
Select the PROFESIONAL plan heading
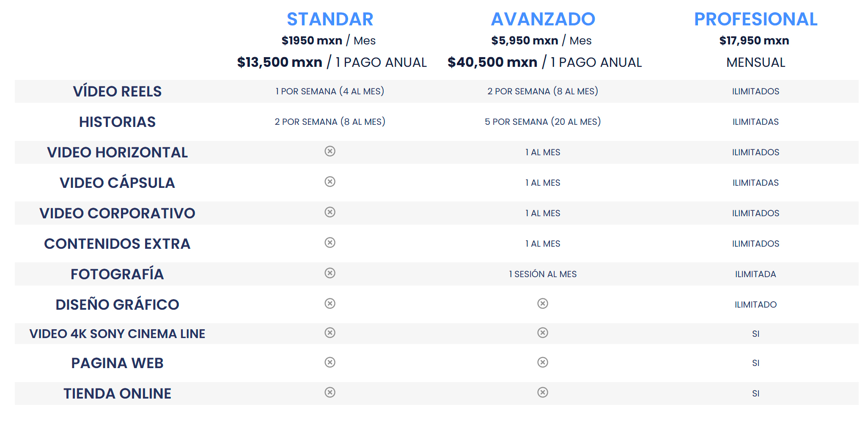(x=755, y=19)
